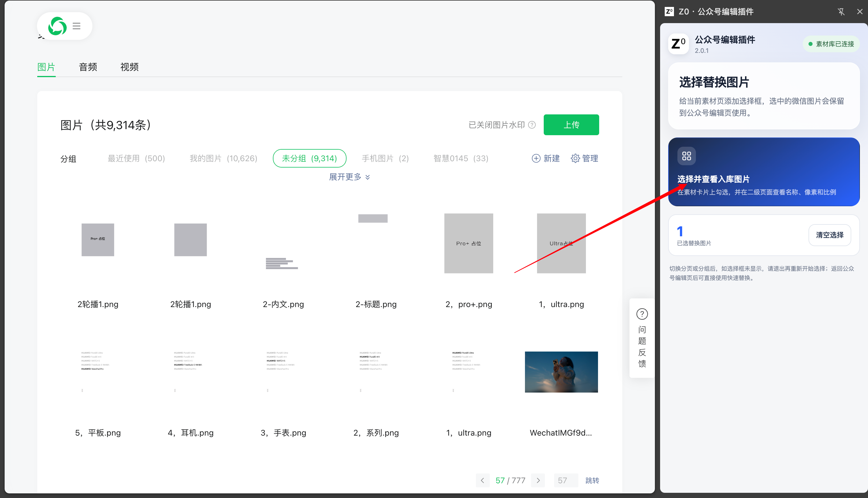Click the 2-内文.png file name

coord(283,304)
